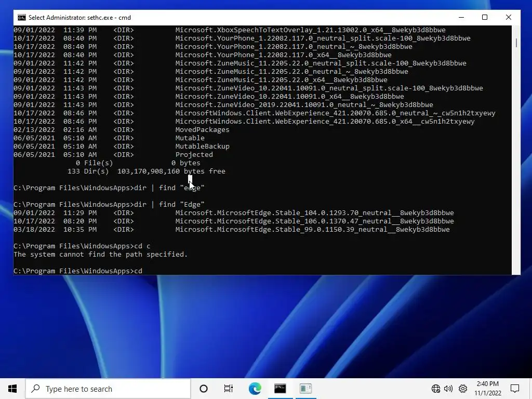Click 'The system cannot find the path' message
This screenshot has height=399, width=532.
coord(100,255)
